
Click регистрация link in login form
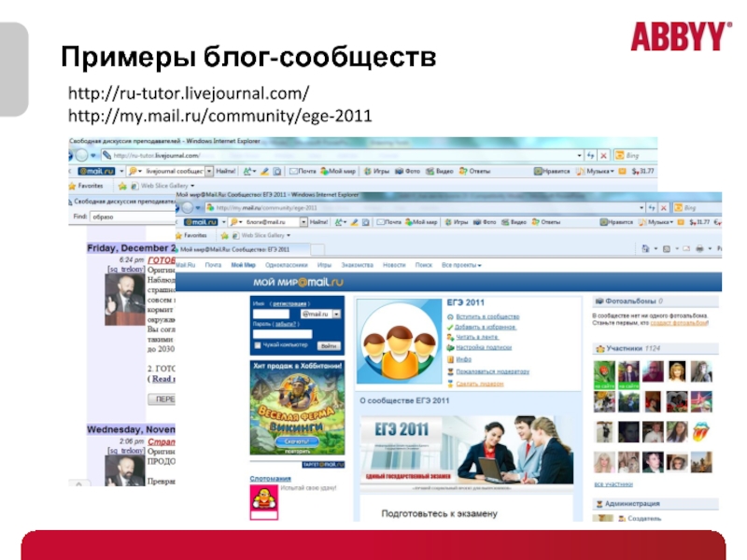tap(289, 303)
